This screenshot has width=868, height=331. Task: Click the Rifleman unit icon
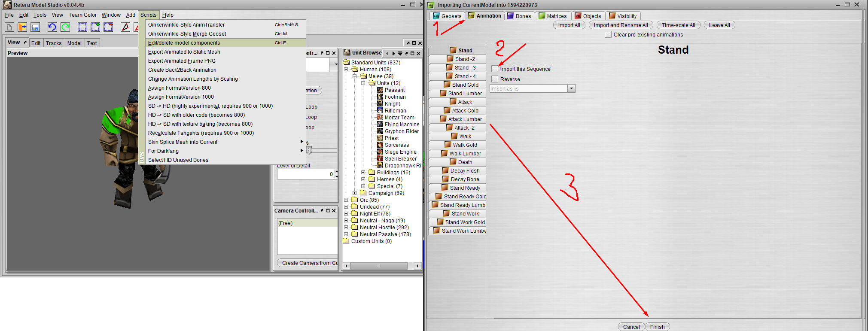[x=380, y=111]
